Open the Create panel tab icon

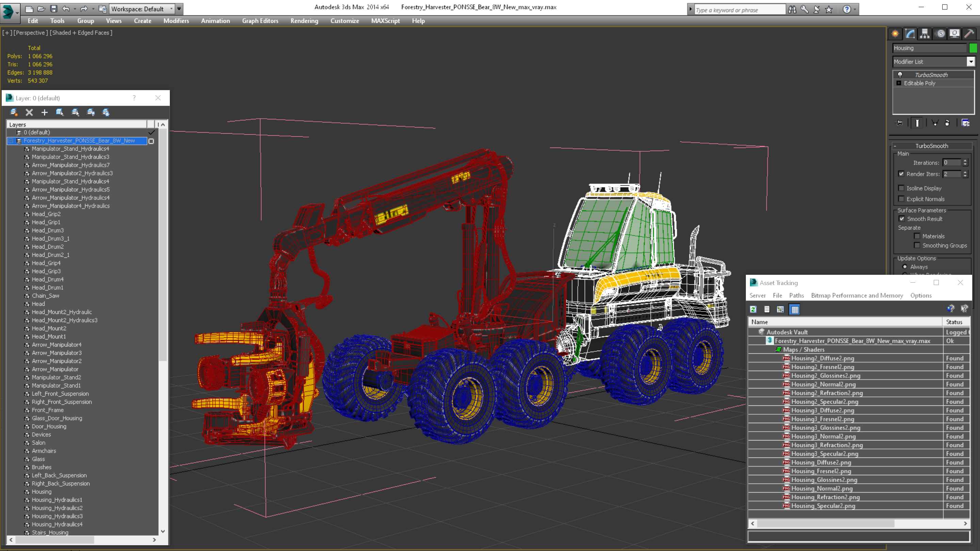[x=895, y=33]
